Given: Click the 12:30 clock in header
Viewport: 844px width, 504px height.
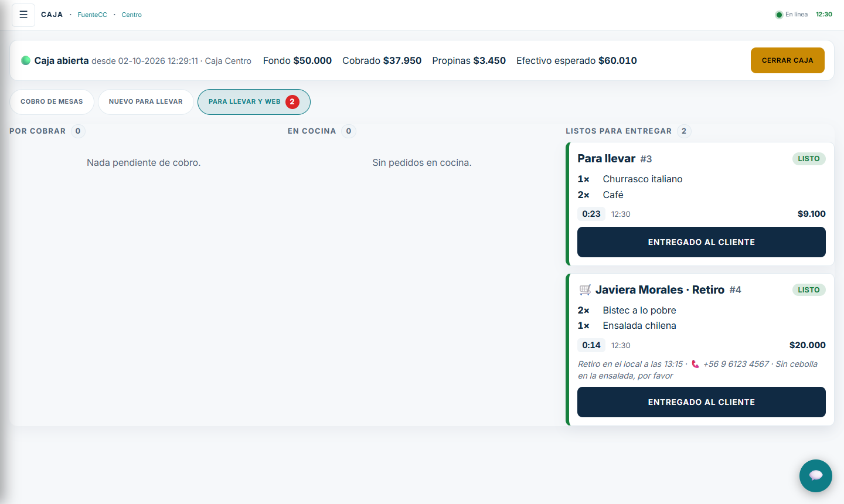Looking at the screenshot, I should (824, 15).
